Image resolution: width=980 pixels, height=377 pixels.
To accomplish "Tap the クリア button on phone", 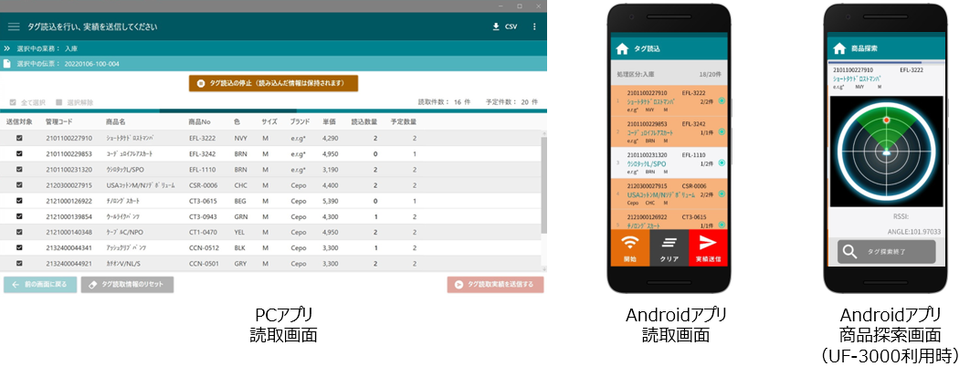I will coord(669,246).
